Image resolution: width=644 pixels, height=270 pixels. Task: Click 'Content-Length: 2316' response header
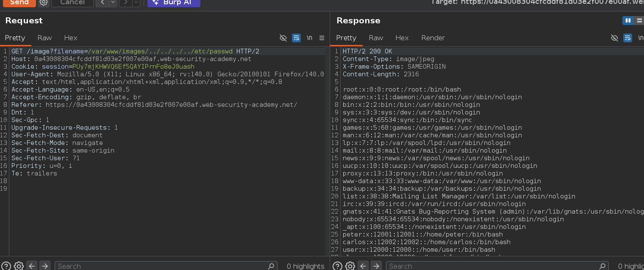[381, 74]
